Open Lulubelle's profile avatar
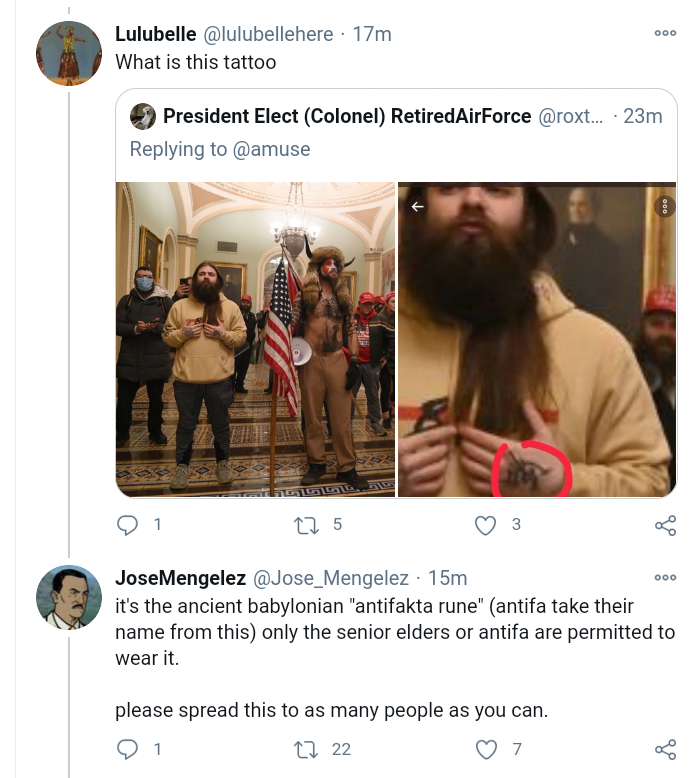 click(68, 51)
